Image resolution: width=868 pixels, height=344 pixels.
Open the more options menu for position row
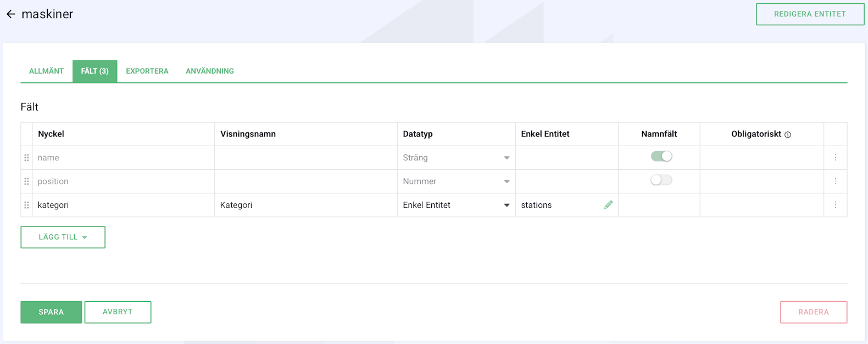836,181
